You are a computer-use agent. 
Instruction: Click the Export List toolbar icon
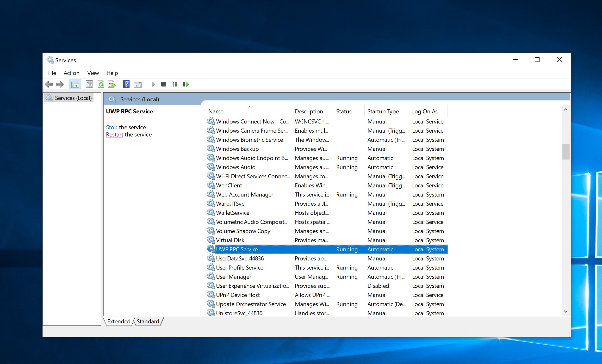(x=112, y=84)
